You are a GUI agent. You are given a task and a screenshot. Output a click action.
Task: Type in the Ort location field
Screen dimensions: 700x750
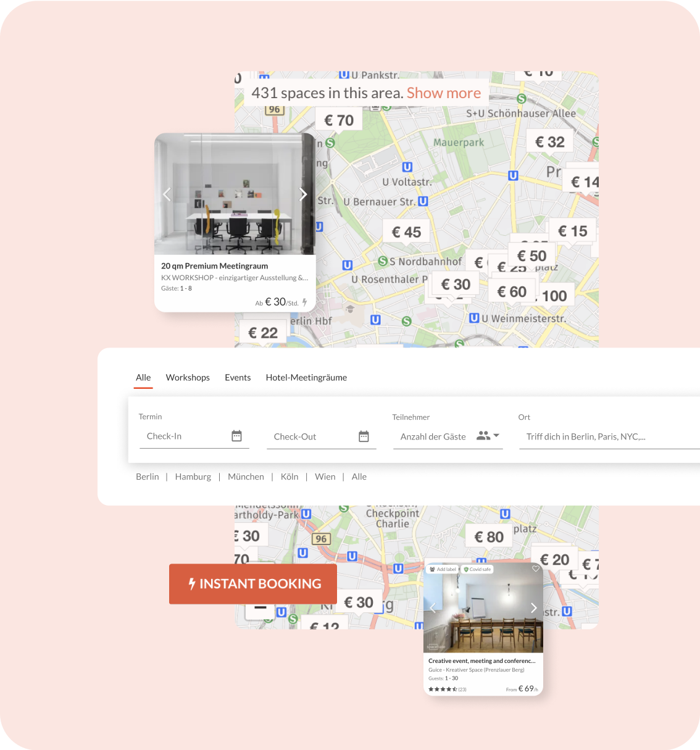608,437
